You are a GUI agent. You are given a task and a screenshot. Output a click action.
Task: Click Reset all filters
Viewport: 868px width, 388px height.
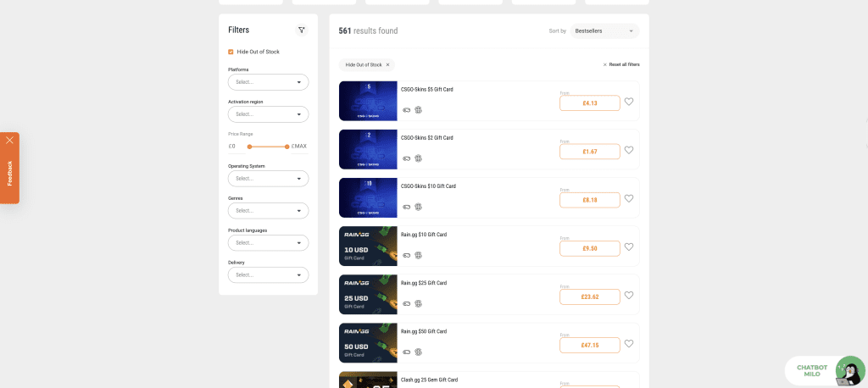pyautogui.click(x=621, y=64)
